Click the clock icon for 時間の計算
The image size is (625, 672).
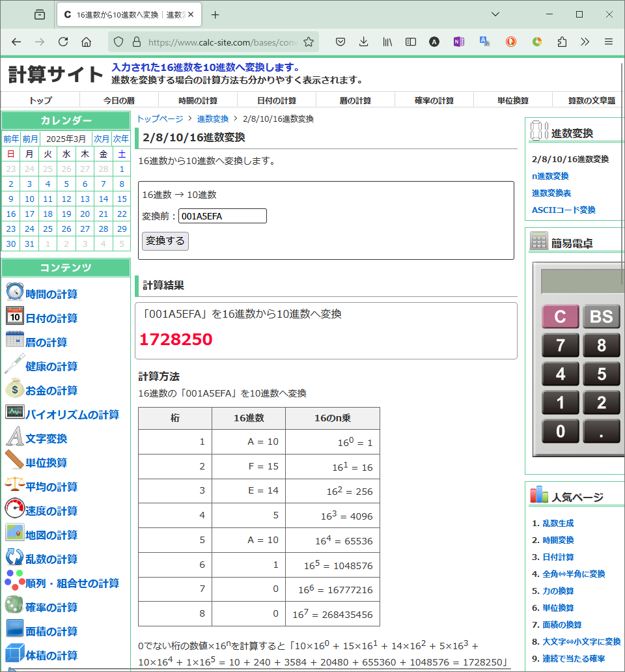14,292
